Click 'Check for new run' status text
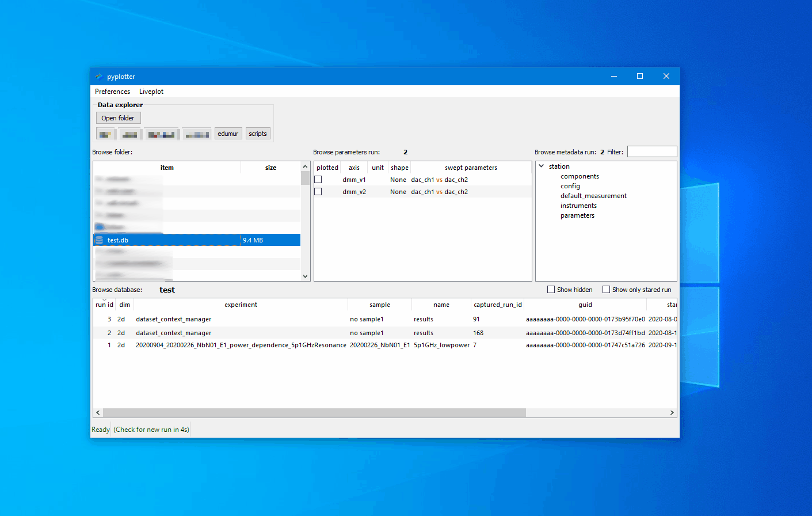 click(151, 430)
